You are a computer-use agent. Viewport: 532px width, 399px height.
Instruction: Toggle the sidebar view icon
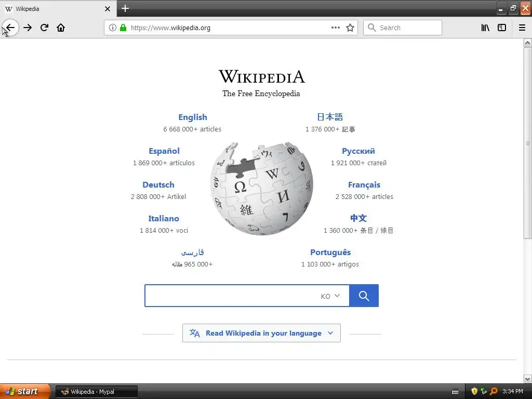tap(502, 28)
